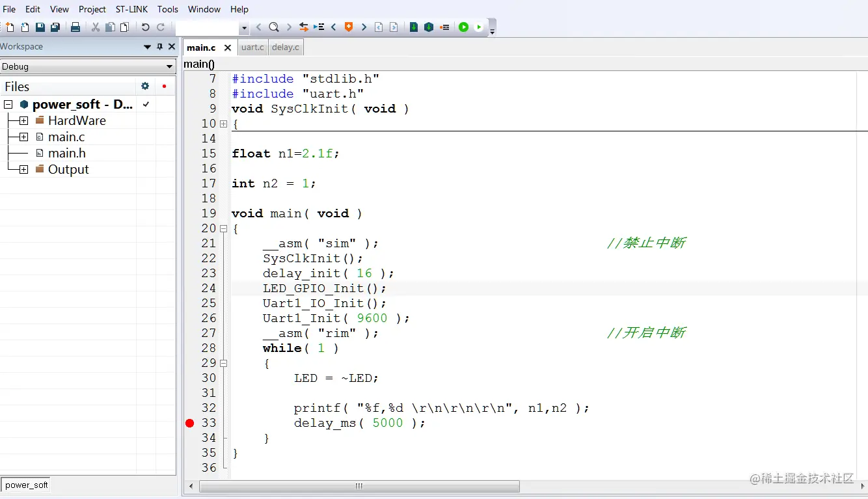Expand the main.c tree node
Screen dimensions: 868x499
23,137
